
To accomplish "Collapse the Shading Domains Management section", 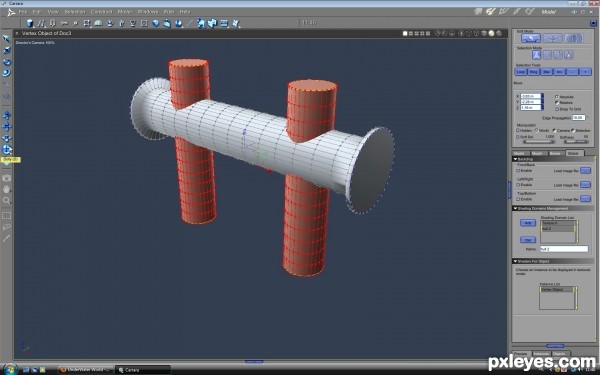I will 515,209.
